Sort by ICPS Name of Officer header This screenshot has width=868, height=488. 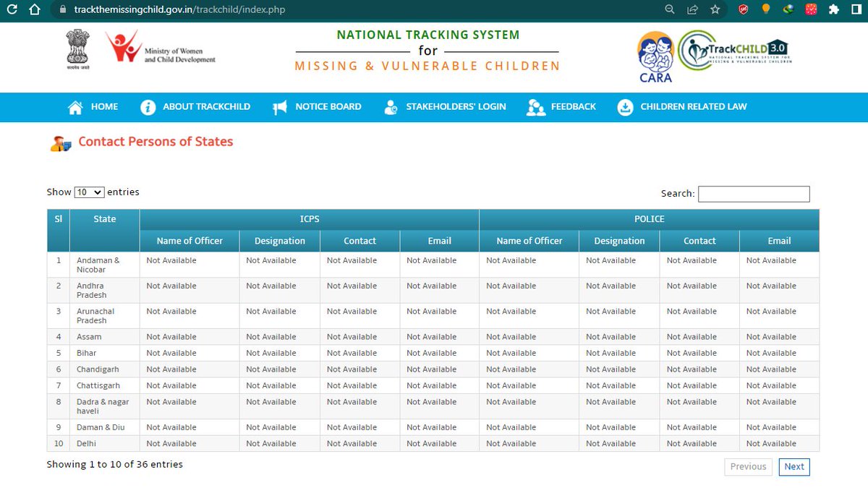tap(190, 241)
